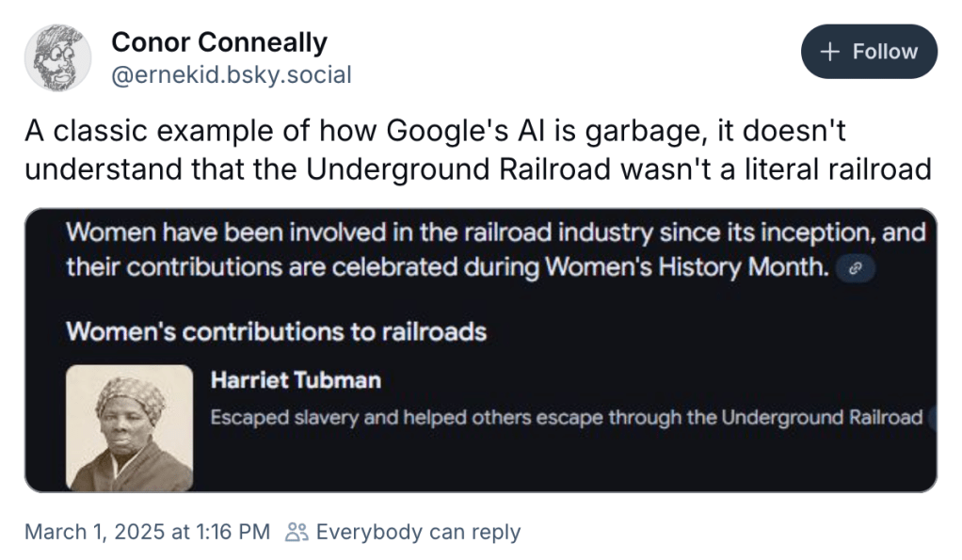Follow Conor Conneally
Image resolution: width=962 pixels, height=560 pixels.
869,52
